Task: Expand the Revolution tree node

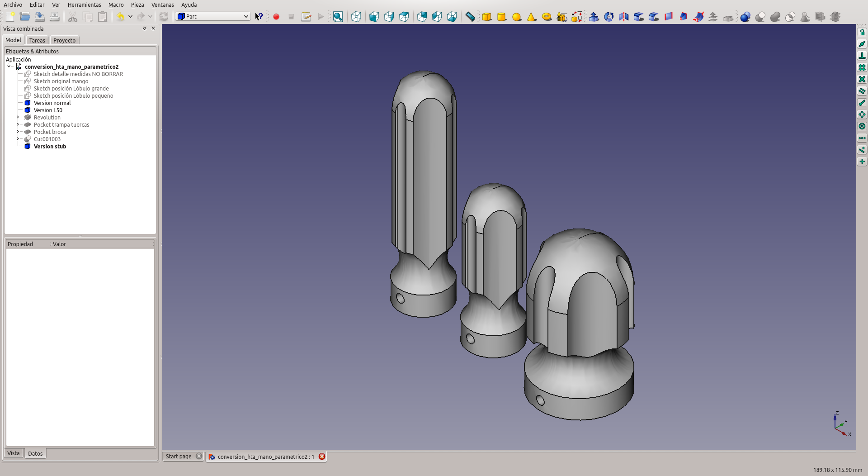Action: (x=18, y=117)
